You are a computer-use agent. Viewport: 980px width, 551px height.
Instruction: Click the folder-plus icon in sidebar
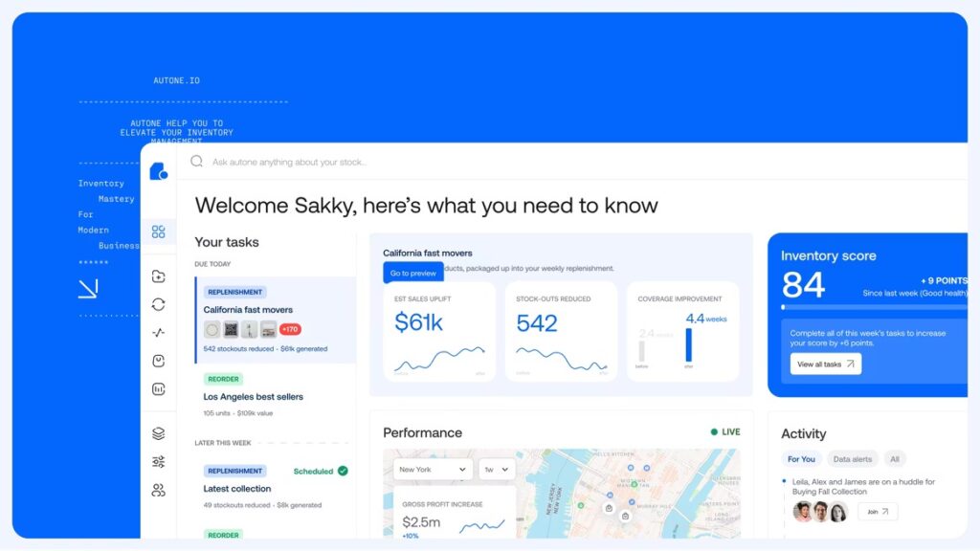pos(159,276)
